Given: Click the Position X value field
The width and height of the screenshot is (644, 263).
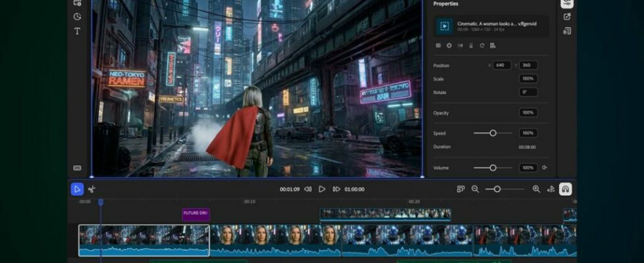Looking at the screenshot, I should tap(502, 65).
